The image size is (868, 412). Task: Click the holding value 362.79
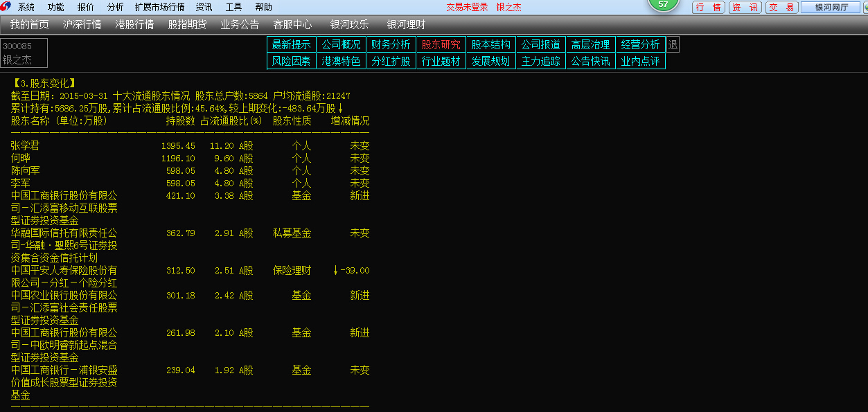181,233
